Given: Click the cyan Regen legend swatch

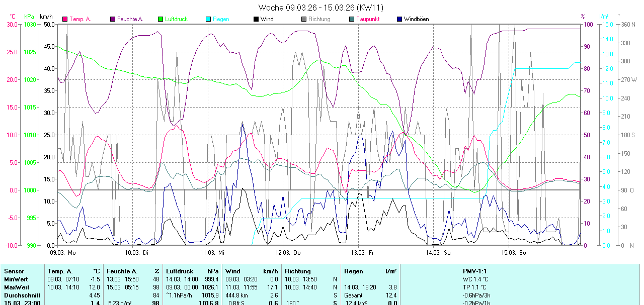Looking at the screenshot, I should (x=208, y=19).
